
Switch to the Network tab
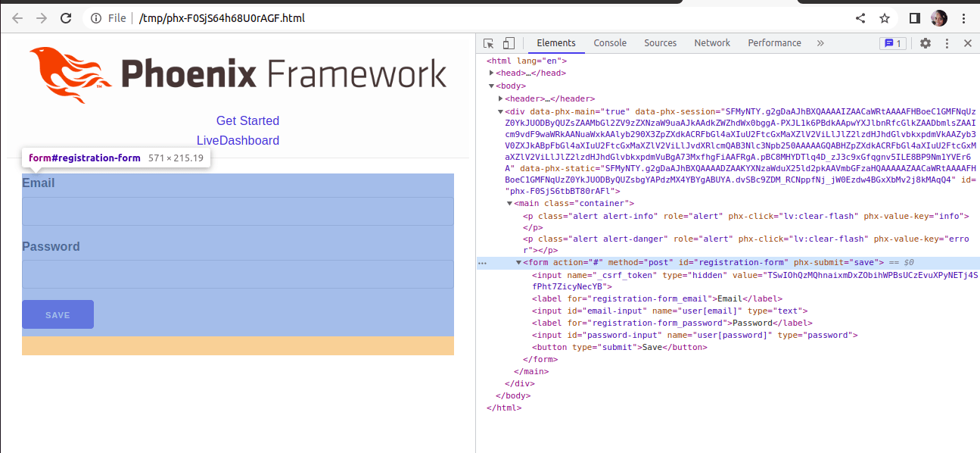712,43
